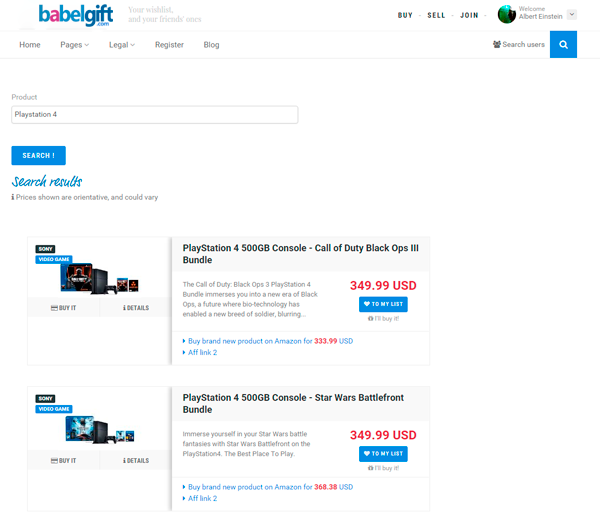The height and width of the screenshot is (527, 600).
Task: Click the 349.99 USD price of Call of Duty bundle
Action: coord(383,286)
